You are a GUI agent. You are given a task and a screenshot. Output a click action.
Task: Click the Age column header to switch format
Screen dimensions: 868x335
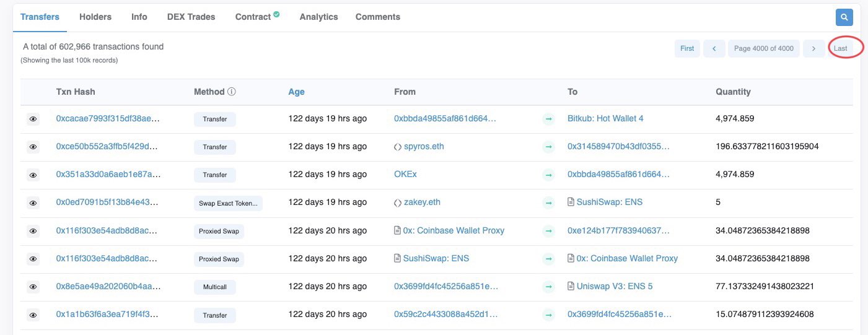pyautogui.click(x=296, y=92)
